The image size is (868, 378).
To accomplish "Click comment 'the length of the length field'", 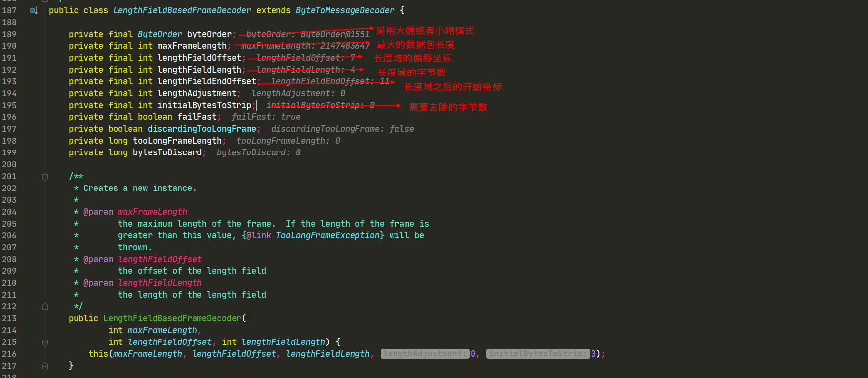I will pyautogui.click(x=192, y=295).
